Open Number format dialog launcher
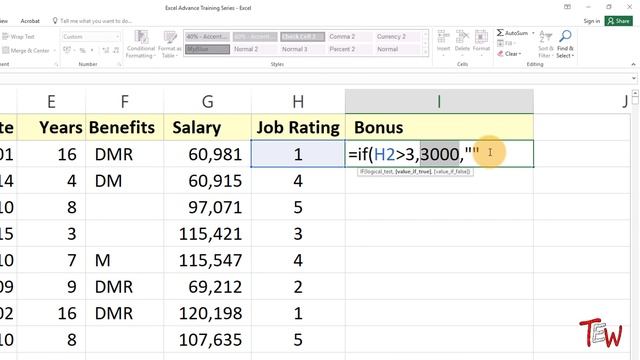 coord(119,64)
